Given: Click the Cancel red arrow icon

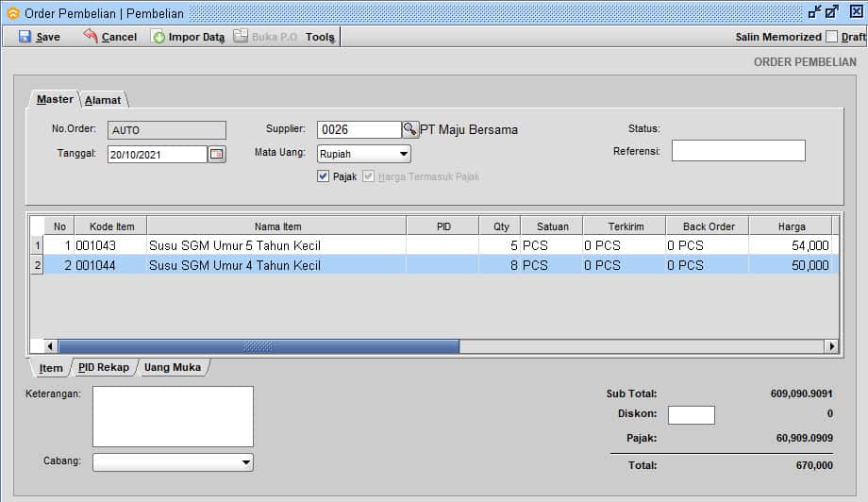Looking at the screenshot, I should coord(91,37).
